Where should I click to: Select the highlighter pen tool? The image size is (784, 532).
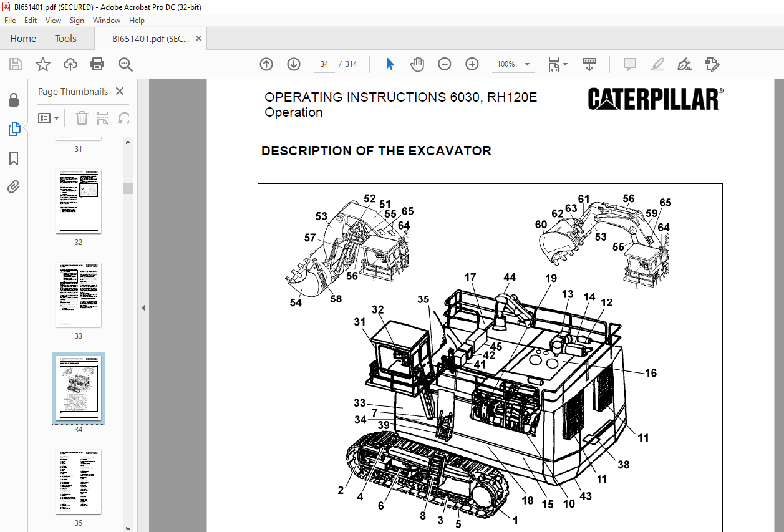657,64
